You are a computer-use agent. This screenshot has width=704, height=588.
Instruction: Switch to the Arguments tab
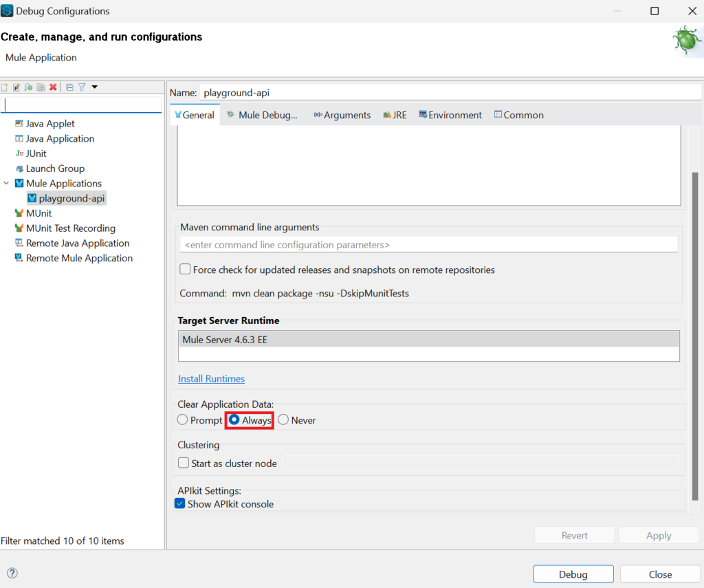coord(342,116)
